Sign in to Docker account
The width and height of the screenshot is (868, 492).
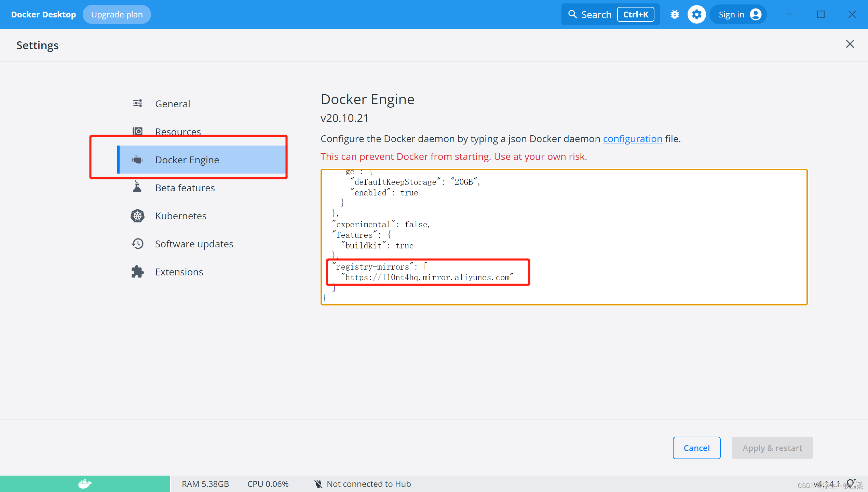pyautogui.click(x=738, y=14)
